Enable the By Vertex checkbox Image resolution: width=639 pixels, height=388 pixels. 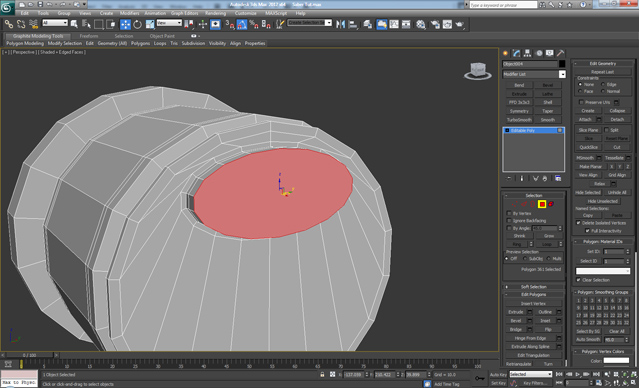[x=509, y=213]
